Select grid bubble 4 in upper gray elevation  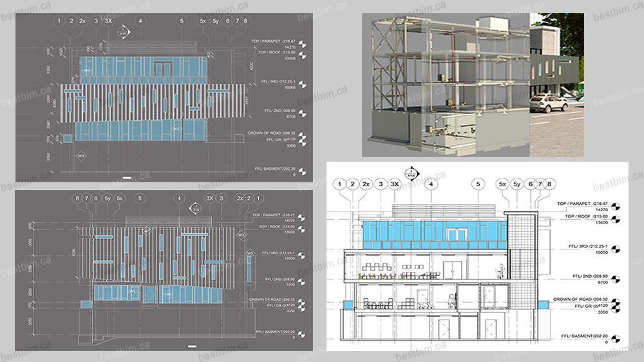(140, 21)
